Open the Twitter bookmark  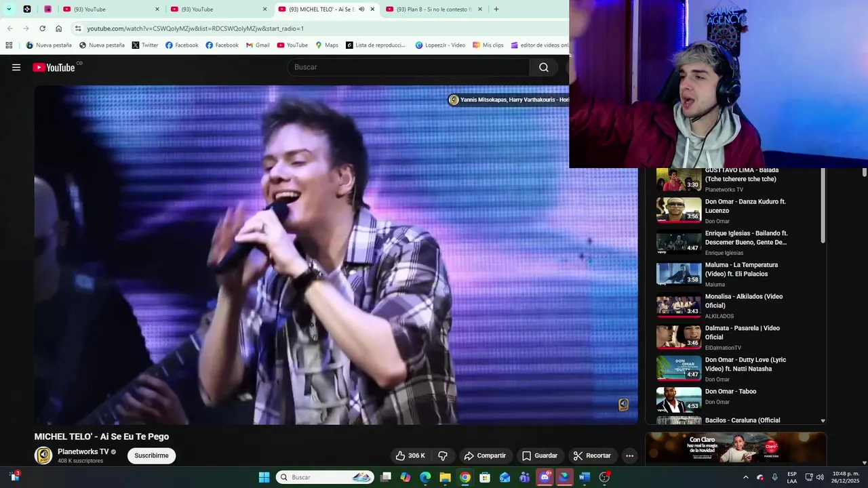pyautogui.click(x=145, y=45)
